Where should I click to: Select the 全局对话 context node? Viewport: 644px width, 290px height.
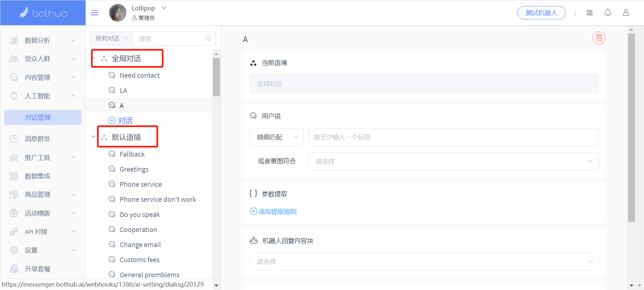click(126, 59)
